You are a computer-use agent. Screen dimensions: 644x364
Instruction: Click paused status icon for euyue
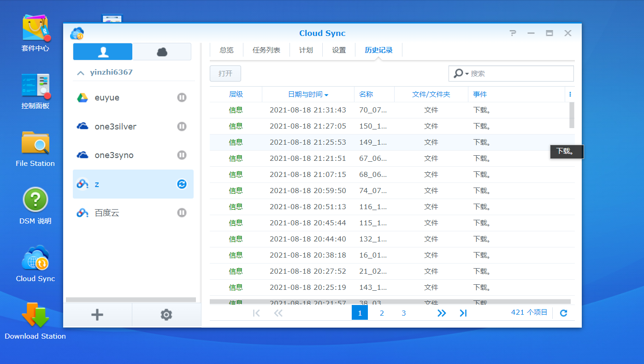pos(182,98)
